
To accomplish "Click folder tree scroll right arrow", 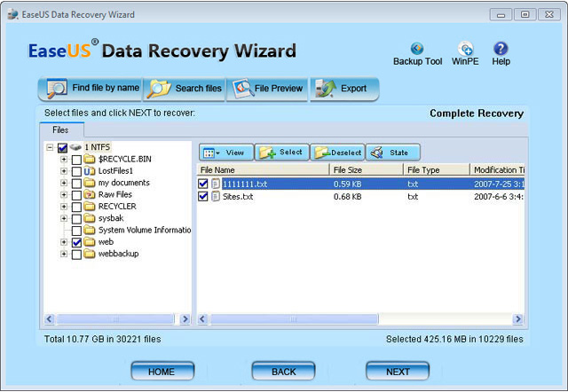I will point(185,319).
